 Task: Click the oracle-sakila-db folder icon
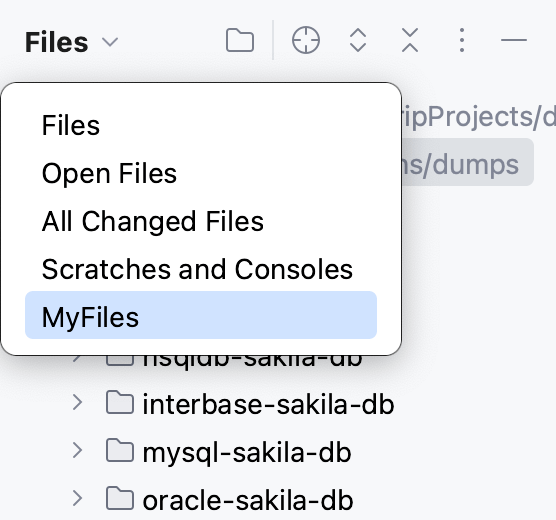pyautogui.click(x=120, y=499)
